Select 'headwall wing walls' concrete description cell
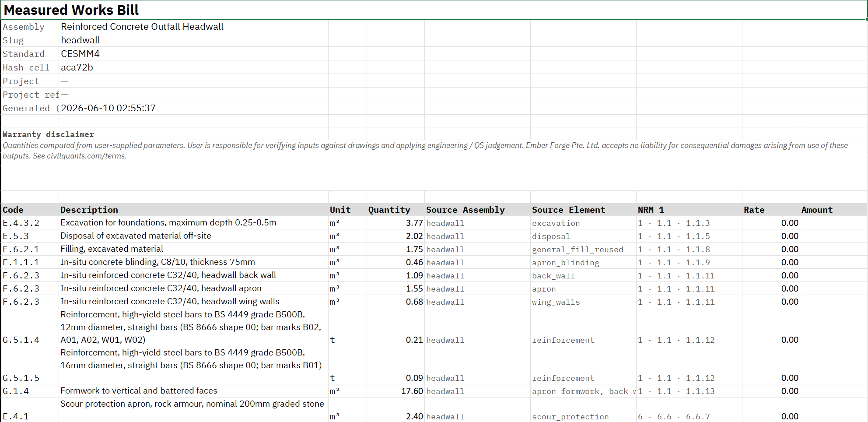Screen dimensions: 868x422 click(193, 302)
